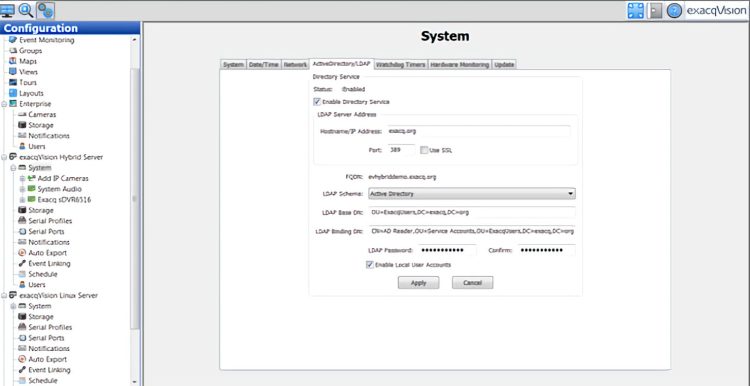Open the Search page magnifier icon
750x386 pixels.
point(26,11)
